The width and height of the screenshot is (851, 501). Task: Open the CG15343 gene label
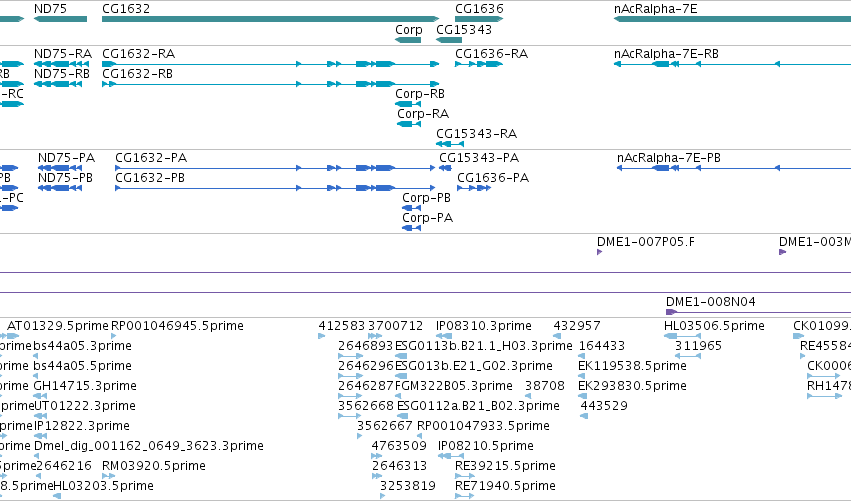tap(464, 30)
